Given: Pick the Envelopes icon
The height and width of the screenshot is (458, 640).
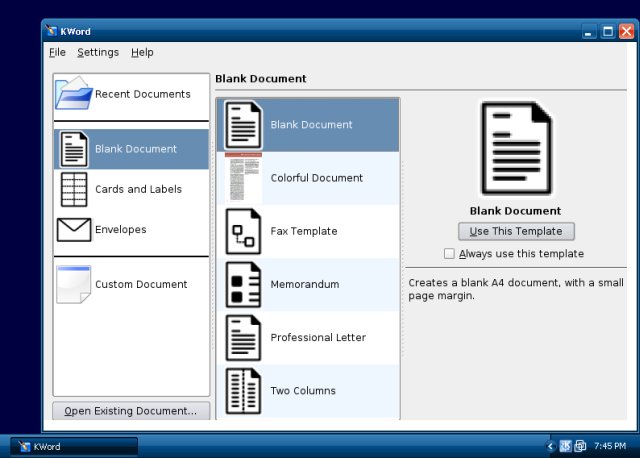Looking at the screenshot, I should pos(74,229).
